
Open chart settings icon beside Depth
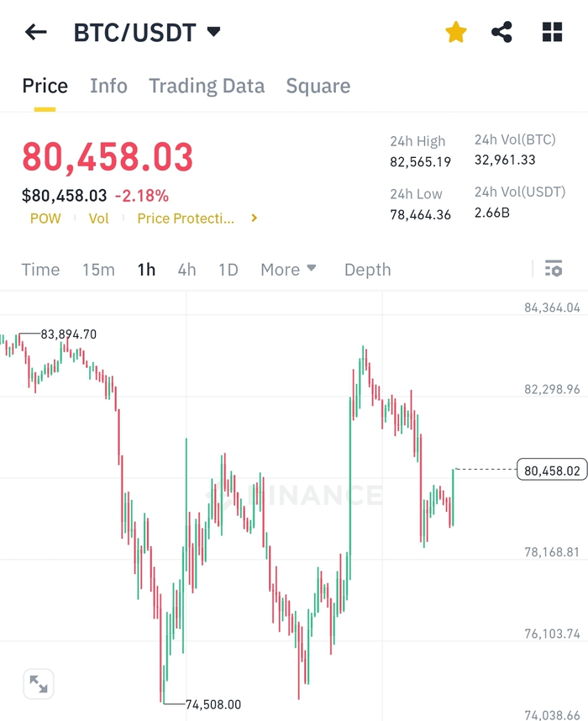click(x=554, y=269)
